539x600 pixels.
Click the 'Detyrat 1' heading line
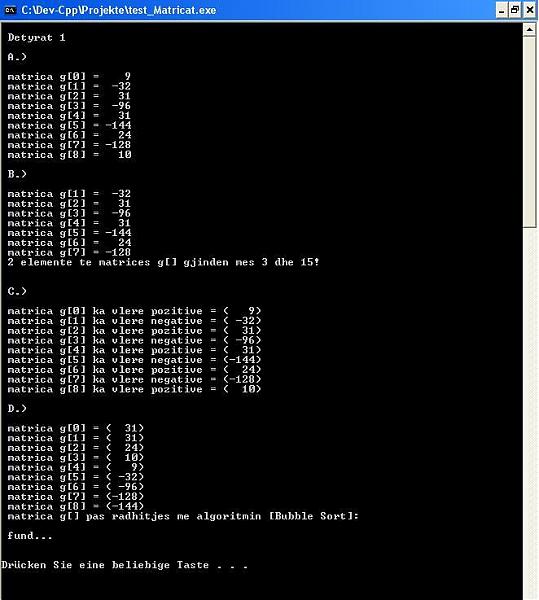pos(36,38)
